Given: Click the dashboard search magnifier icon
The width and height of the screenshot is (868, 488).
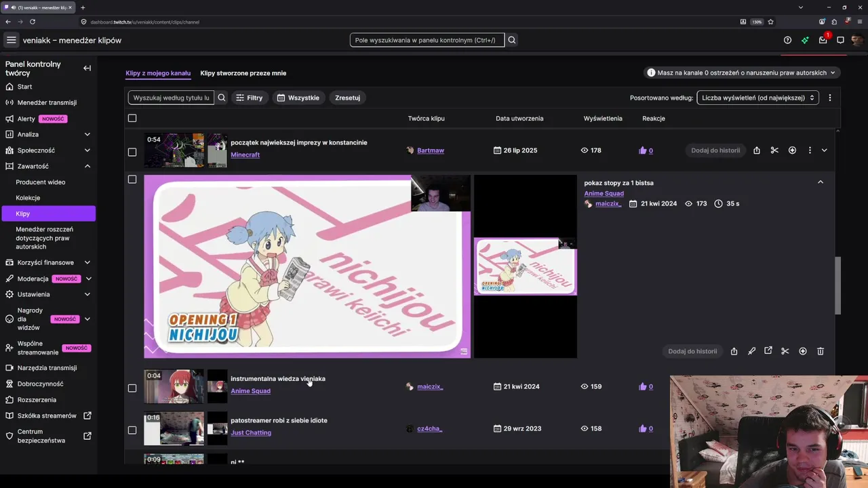Looking at the screenshot, I should click(x=512, y=40).
